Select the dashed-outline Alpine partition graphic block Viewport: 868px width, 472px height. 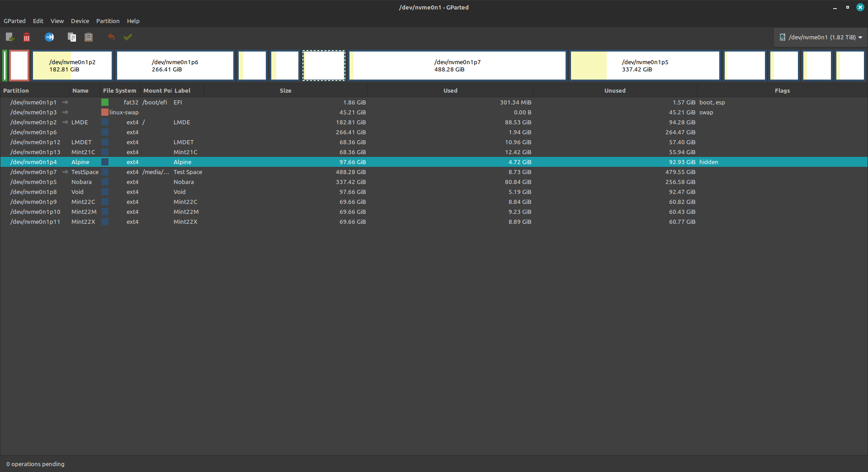click(x=324, y=66)
